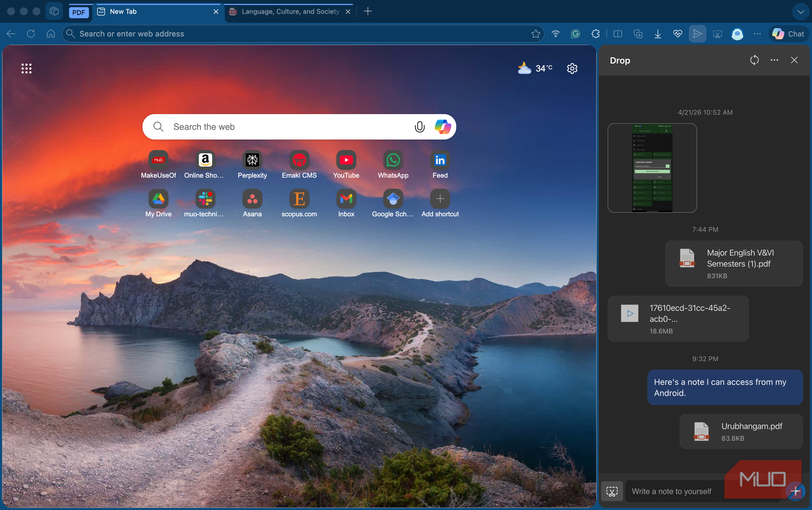This screenshot has height=510, width=812.
Task: Click Add shortcut tile
Action: (440, 203)
